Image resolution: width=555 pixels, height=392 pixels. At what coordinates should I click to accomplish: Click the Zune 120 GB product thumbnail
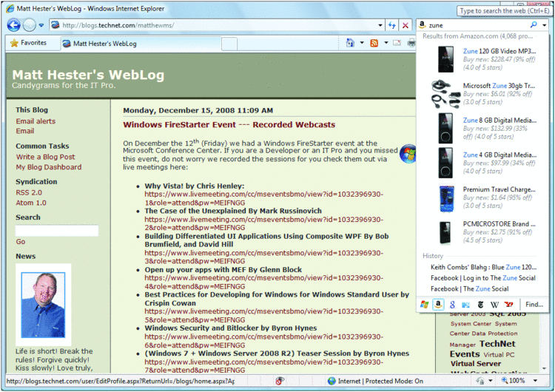coord(445,59)
